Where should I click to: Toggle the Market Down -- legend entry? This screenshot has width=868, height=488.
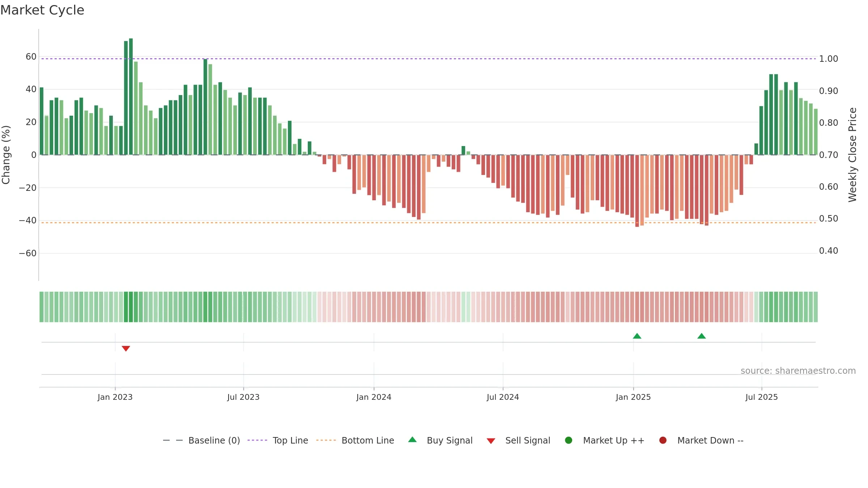pos(701,440)
